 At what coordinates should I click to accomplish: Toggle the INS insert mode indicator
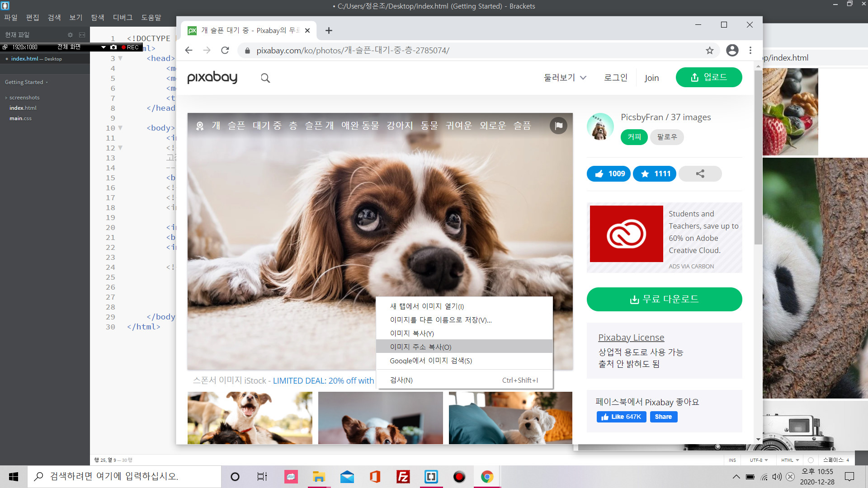(732, 460)
